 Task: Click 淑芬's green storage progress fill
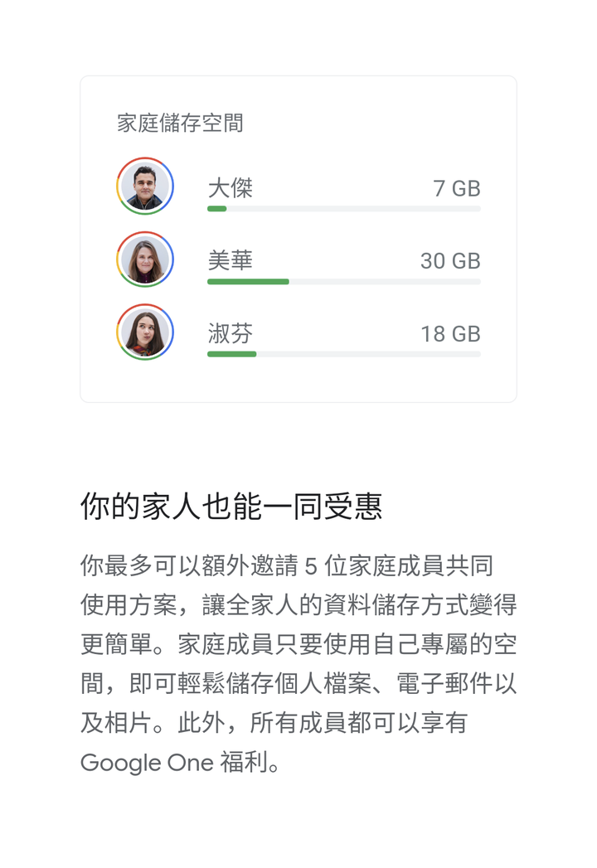232,354
